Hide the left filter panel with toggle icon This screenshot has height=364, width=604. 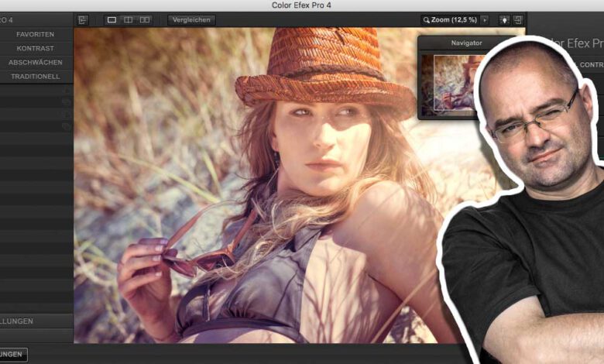(82, 20)
